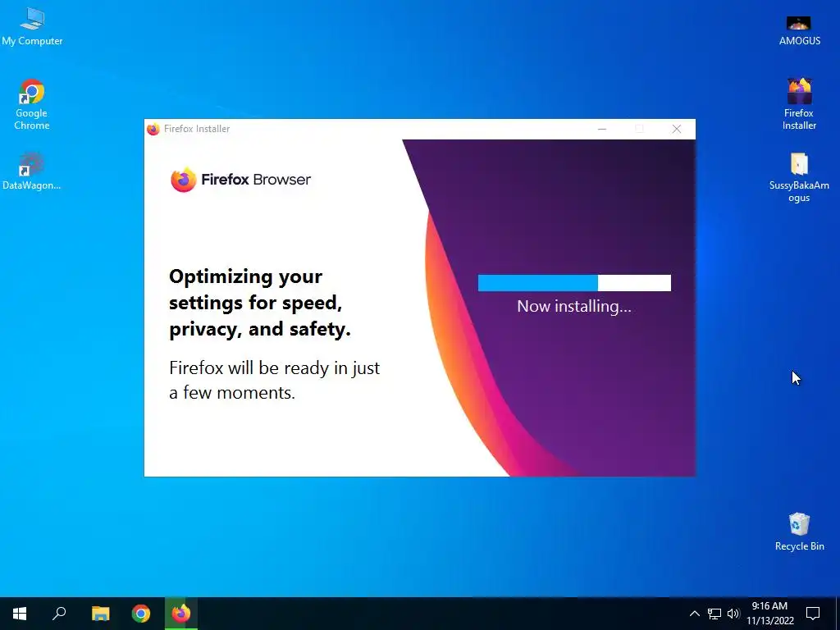
Task: Launch Chrome from the taskbar
Action: 141,614
